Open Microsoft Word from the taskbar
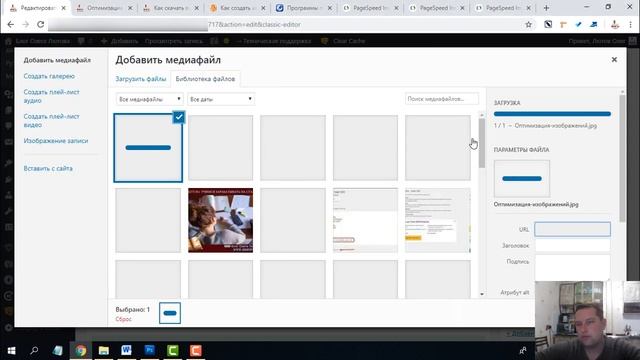 [x=127, y=351]
